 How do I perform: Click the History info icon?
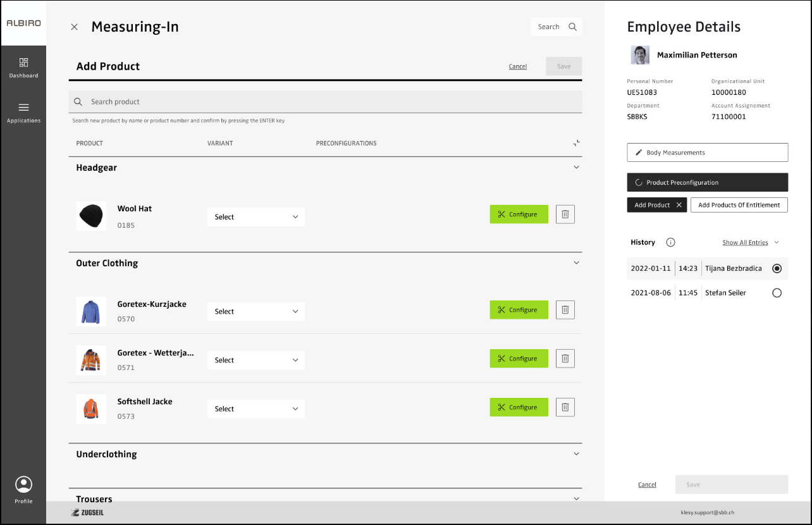click(x=671, y=242)
